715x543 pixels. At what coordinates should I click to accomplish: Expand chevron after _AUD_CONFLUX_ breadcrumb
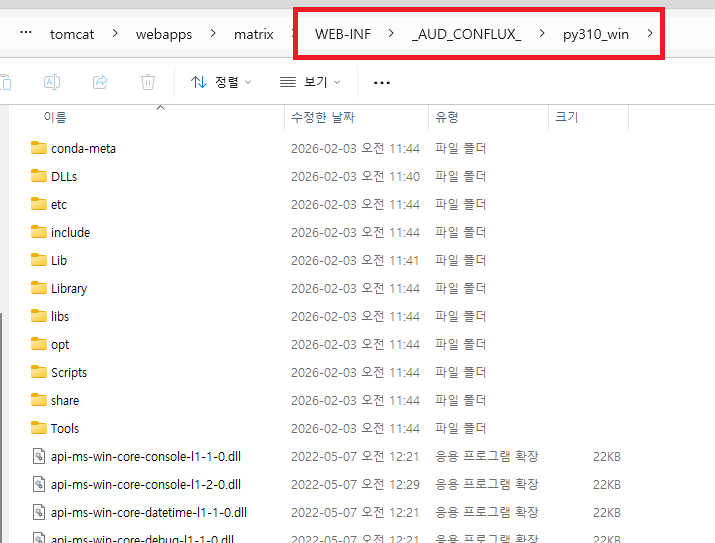point(542,33)
